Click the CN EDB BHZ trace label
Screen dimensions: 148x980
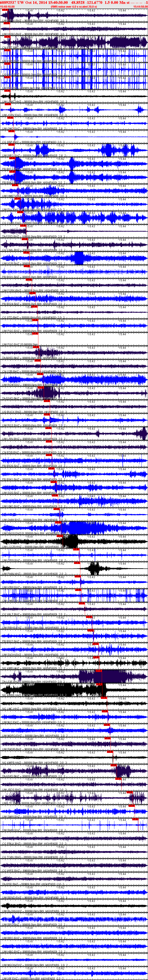(35, 452)
